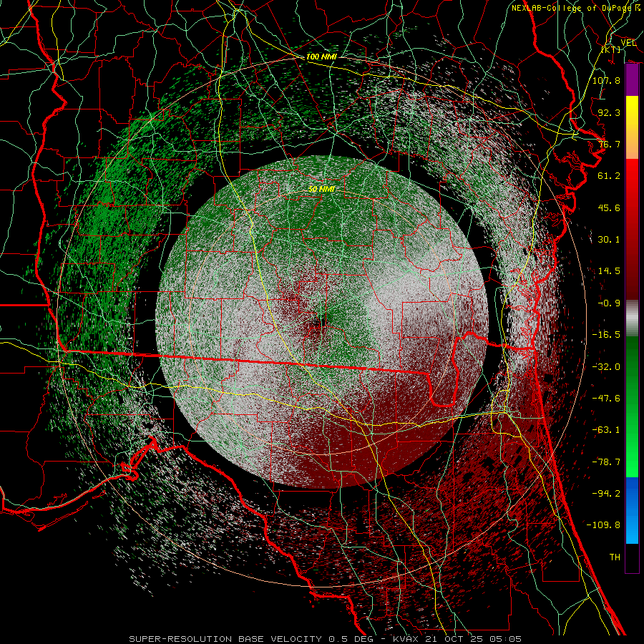644x644 pixels.
Task: Click the 107.8 legend value
Action: (x=606, y=80)
